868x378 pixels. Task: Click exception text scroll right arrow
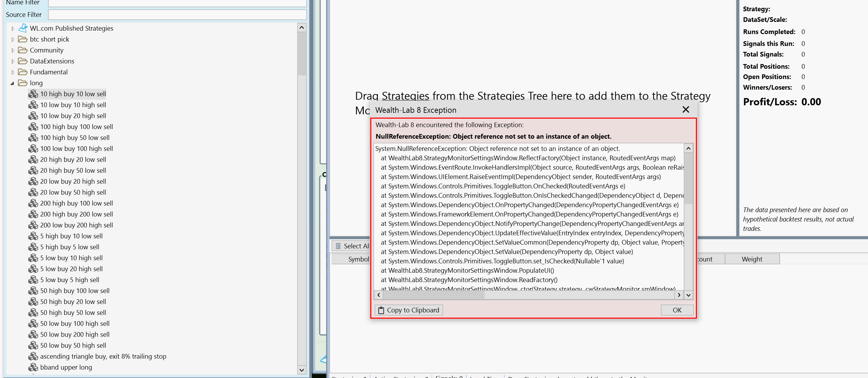(x=678, y=295)
